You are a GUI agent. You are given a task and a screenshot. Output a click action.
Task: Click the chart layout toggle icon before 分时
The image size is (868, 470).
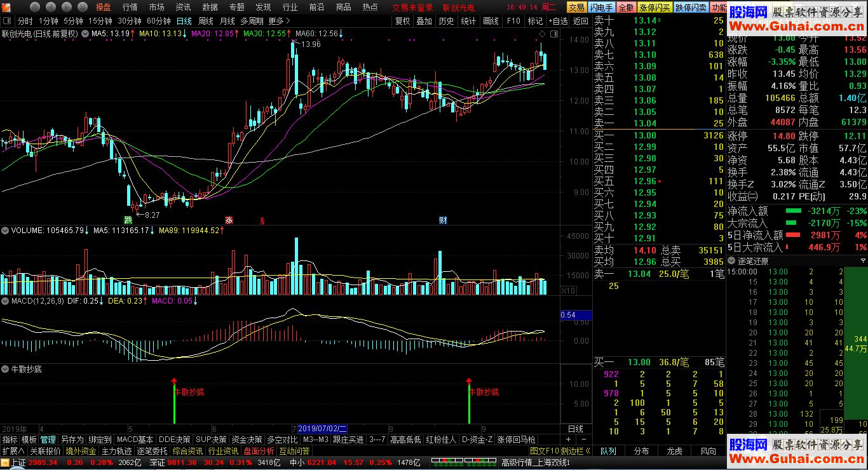pos(7,20)
